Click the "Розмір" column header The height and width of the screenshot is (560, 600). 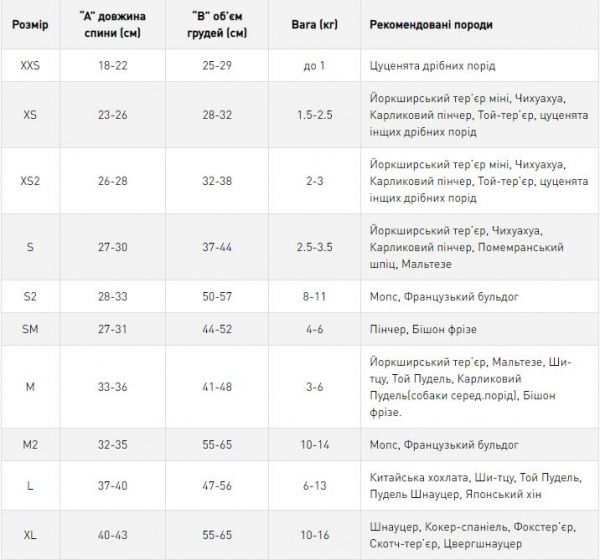[28, 23]
